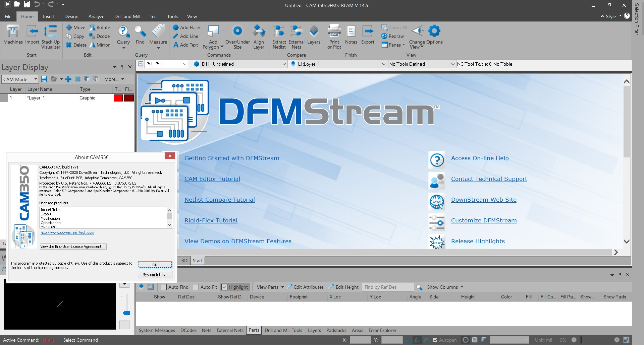This screenshot has height=345, width=644.
Task: Click the red color swatch of Layer_1
Action: pos(118,98)
